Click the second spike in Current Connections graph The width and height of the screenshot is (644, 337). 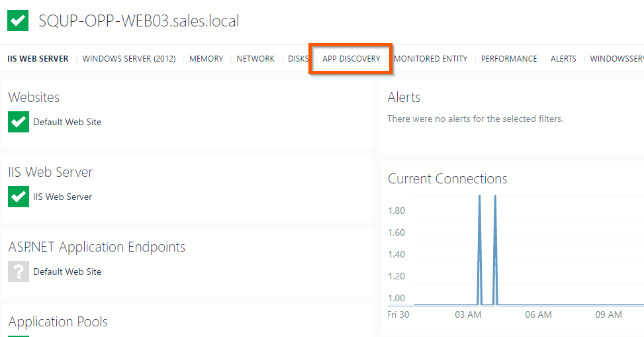pos(495,250)
